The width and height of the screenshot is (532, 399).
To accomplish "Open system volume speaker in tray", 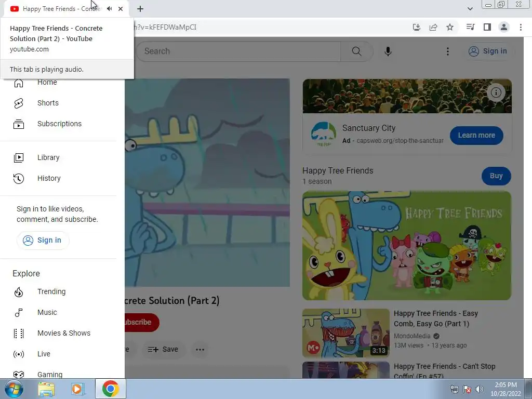I will (480, 389).
